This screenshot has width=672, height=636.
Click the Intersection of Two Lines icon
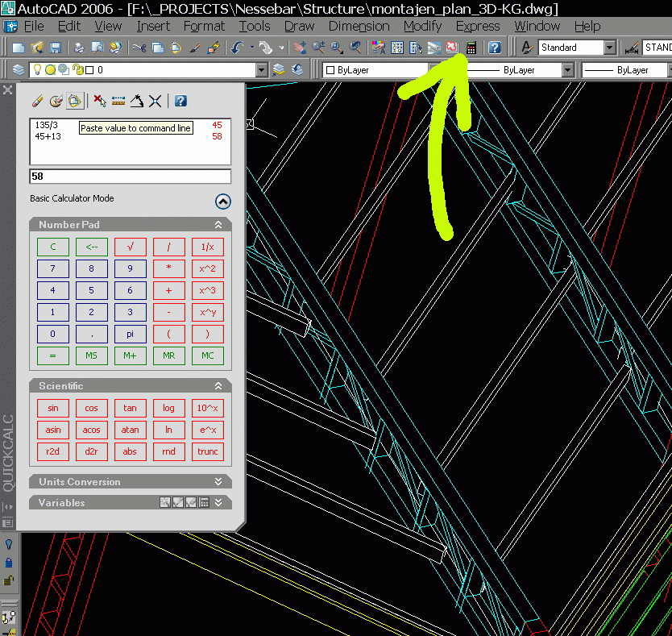pos(156,102)
